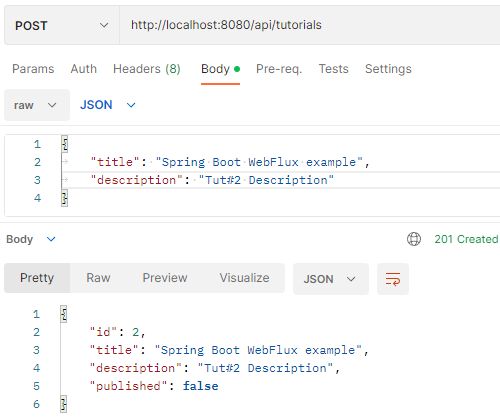Switch to the Auth tab
This screenshot has width=500, height=420.
pyautogui.click(x=84, y=69)
